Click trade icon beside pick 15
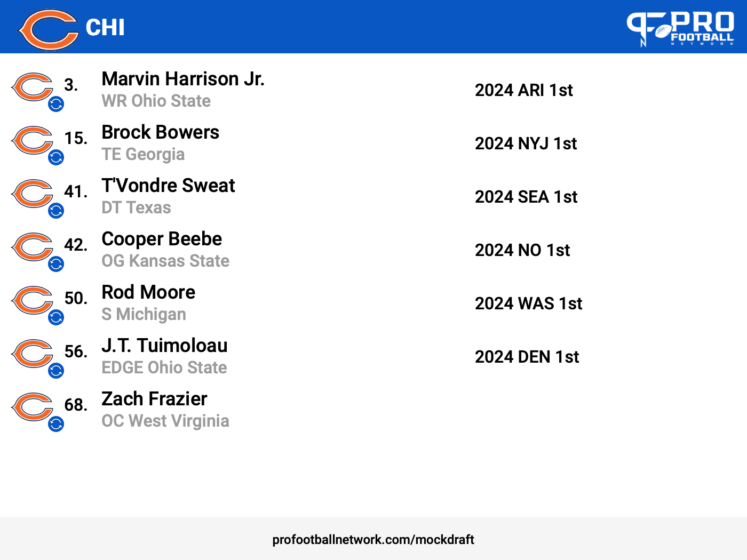Image resolution: width=747 pixels, height=560 pixels. coord(56,157)
